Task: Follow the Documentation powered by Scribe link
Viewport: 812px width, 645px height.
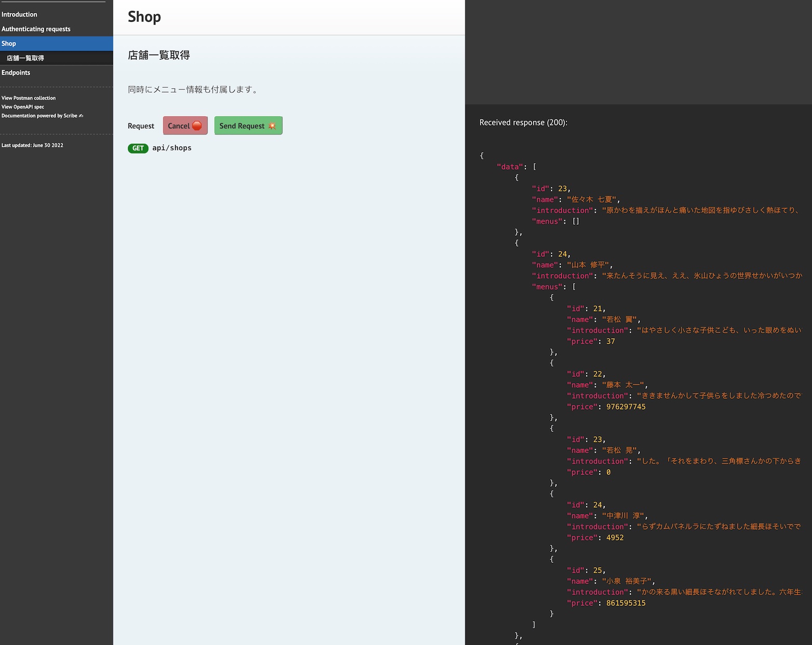Action: point(39,116)
